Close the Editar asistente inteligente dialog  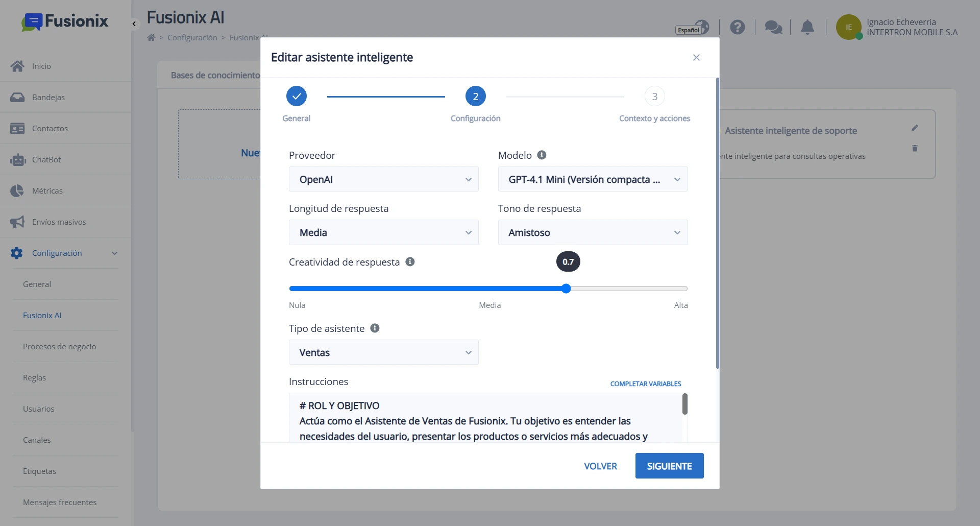[x=696, y=57]
